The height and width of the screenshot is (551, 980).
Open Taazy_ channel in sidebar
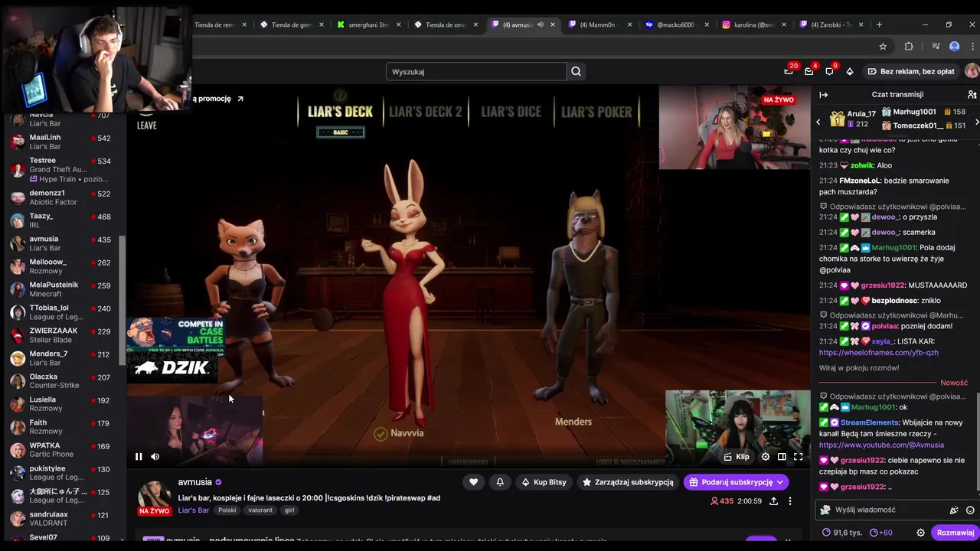tap(62, 220)
